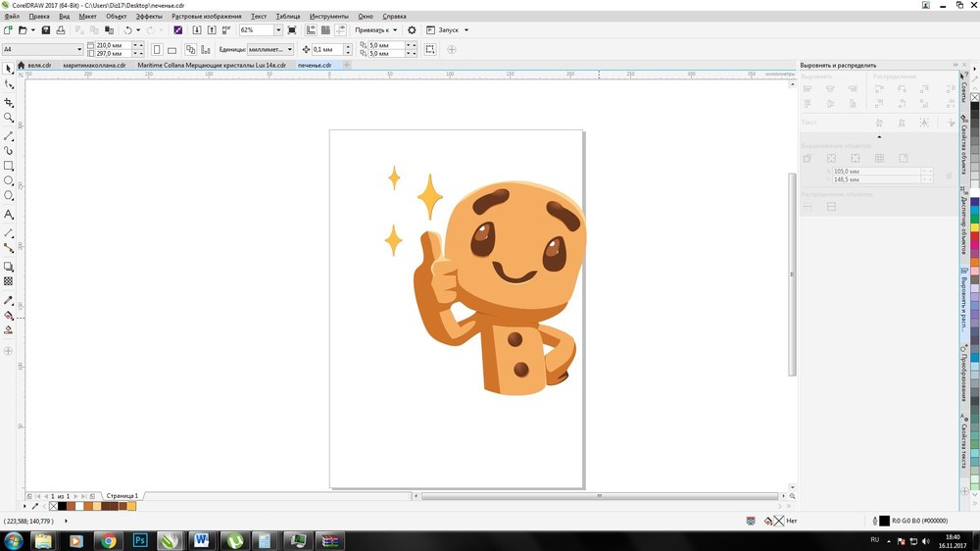Select the Artistic Media tool
The image size is (980, 551).
[8, 151]
